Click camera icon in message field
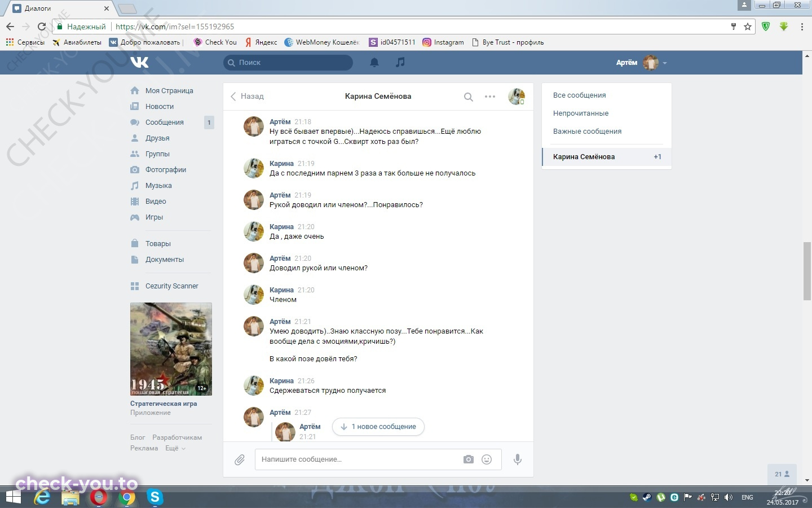Image resolution: width=812 pixels, height=508 pixels. (469, 459)
